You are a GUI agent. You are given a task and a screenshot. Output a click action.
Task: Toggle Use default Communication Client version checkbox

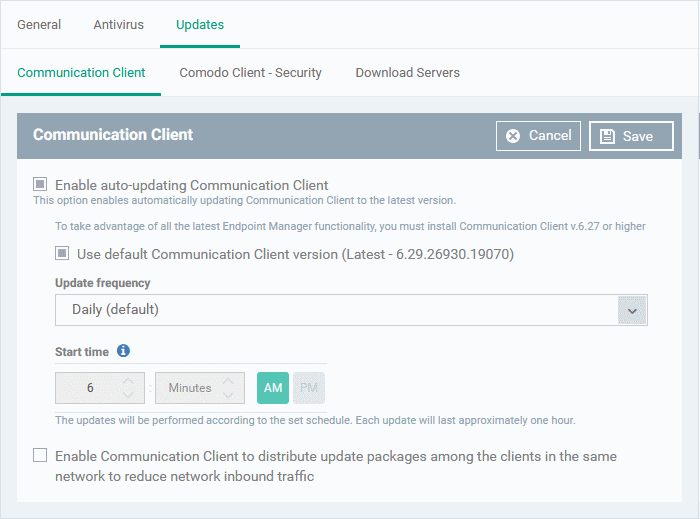coord(62,253)
